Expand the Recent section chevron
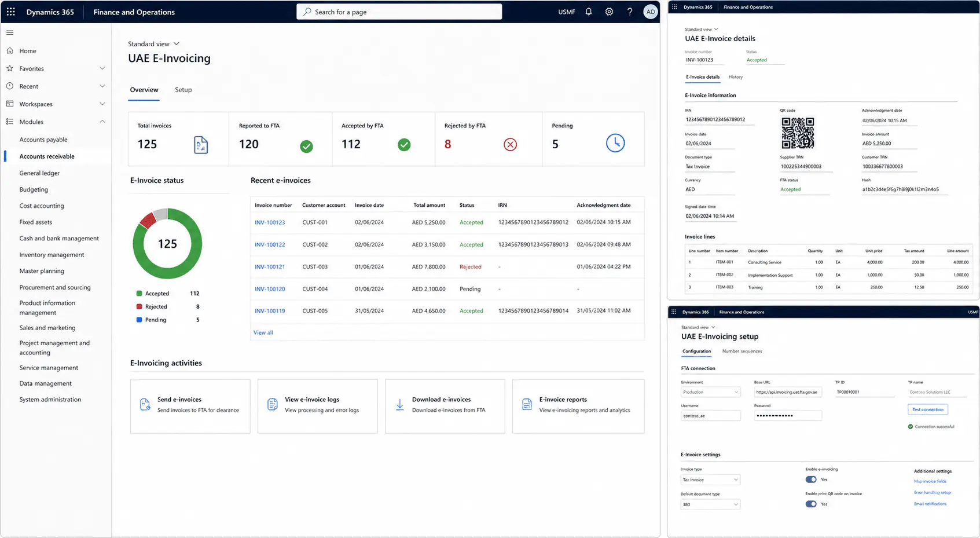The image size is (980, 538). click(x=102, y=86)
